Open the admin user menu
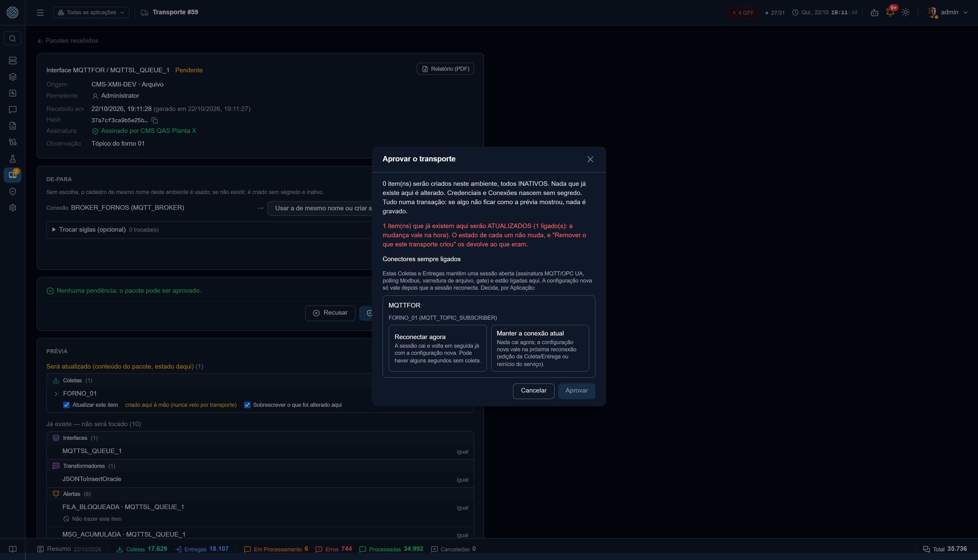Screen dimensions: 978x560 (947, 12)
